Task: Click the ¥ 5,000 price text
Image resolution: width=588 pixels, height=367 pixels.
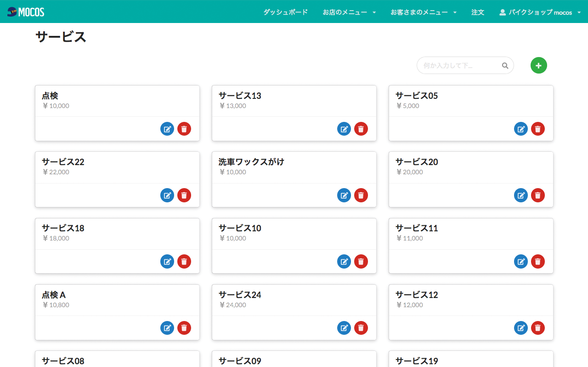Action: click(407, 106)
